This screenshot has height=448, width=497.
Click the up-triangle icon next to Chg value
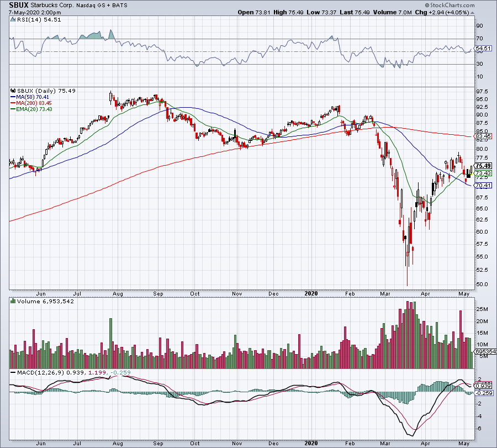pyautogui.click(x=472, y=13)
